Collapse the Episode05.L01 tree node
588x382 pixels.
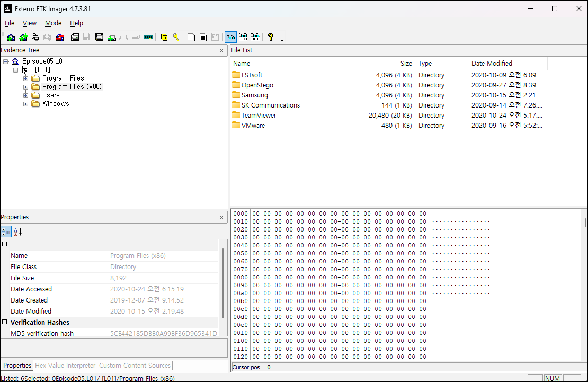pos(6,61)
